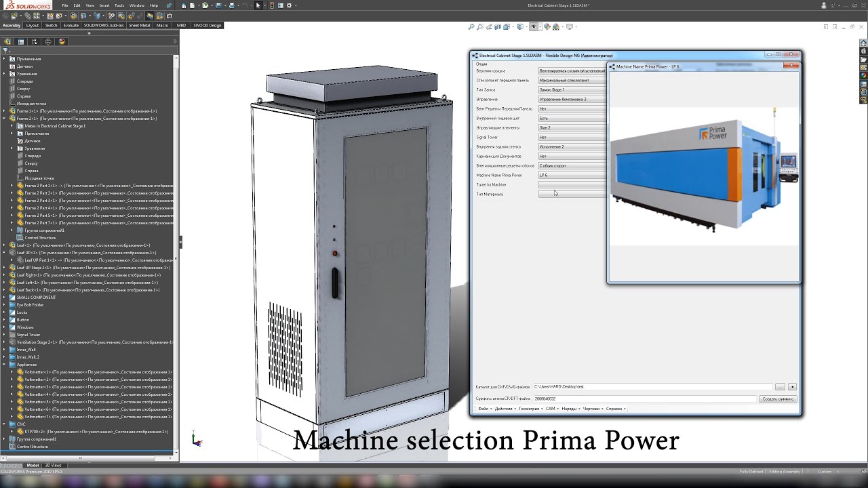868x488 pixels.
Task: Switch to the Sketch tab
Action: tap(51, 26)
